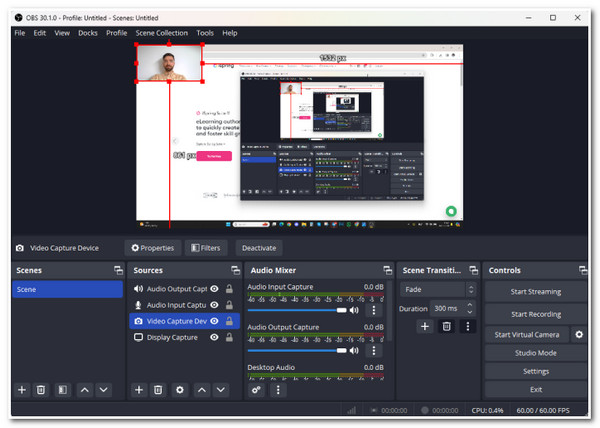The image size is (600, 428).
Task: Click the Audio Mixer vertical scrollbar
Action: [x=390, y=312]
